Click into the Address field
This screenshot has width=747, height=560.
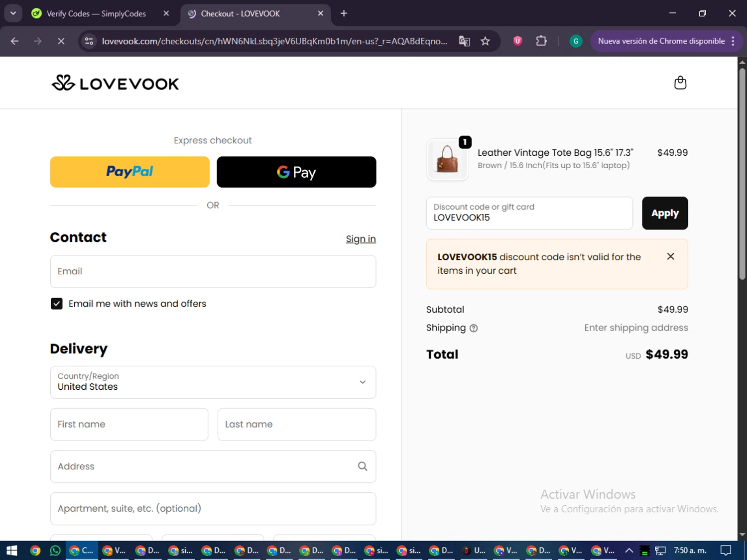213,466
